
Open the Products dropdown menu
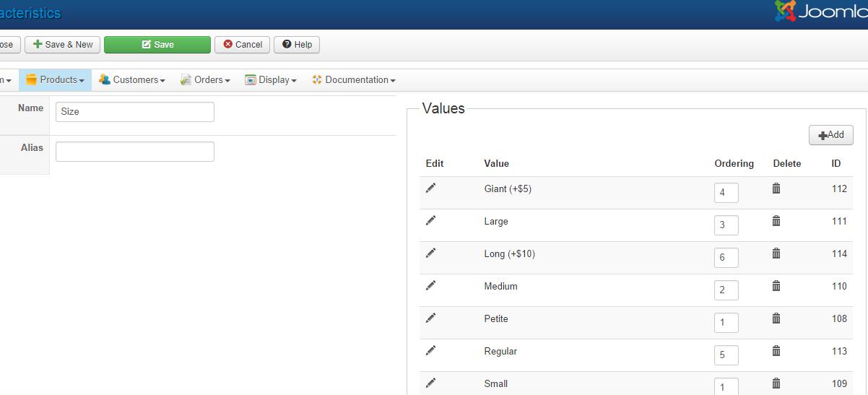pos(56,80)
